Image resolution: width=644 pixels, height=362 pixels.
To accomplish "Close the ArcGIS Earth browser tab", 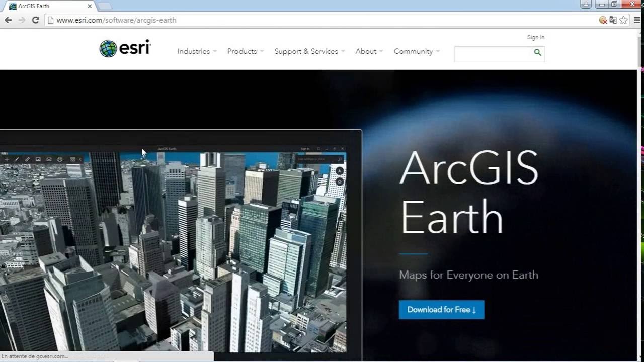I will click(90, 6).
